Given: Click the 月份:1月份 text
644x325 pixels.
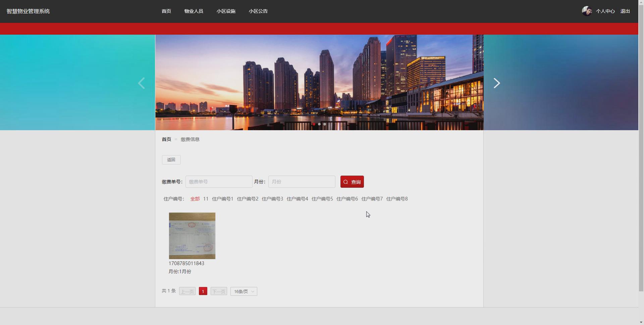Looking at the screenshot, I should 180,272.
